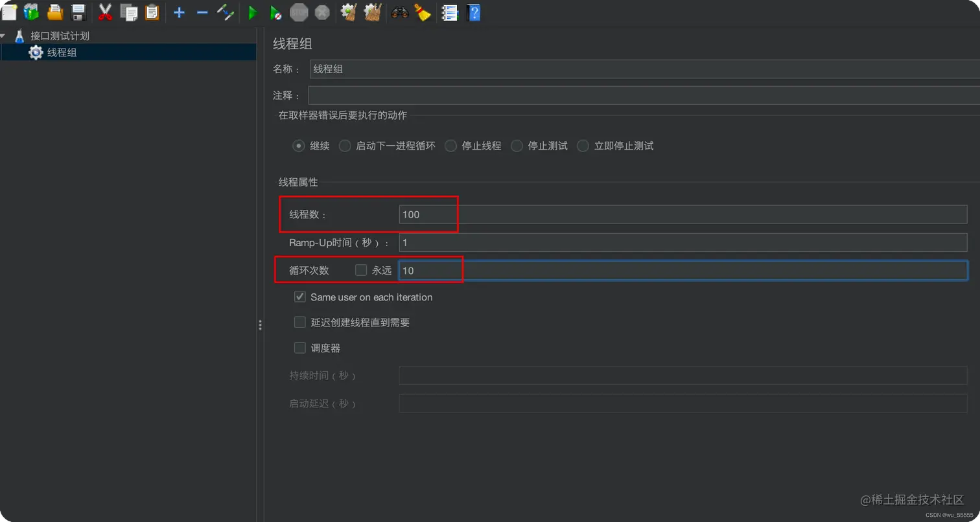Select the 停止测试 radio button

[517, 146]
